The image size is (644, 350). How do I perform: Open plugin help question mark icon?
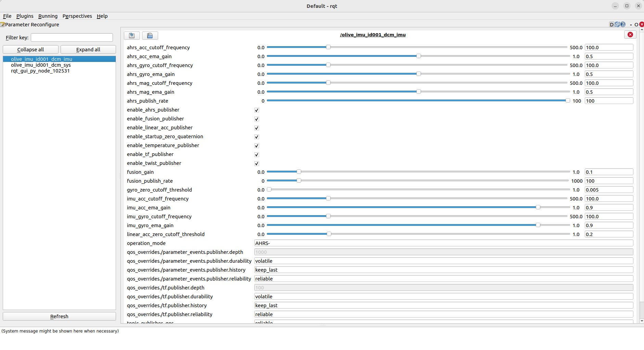pos(623,25)
